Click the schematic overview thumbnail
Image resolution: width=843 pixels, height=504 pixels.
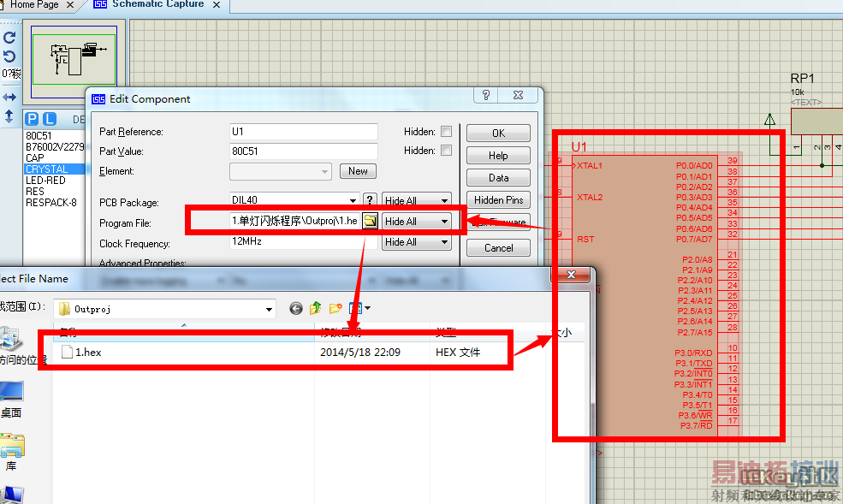click(x=74, y=60)
